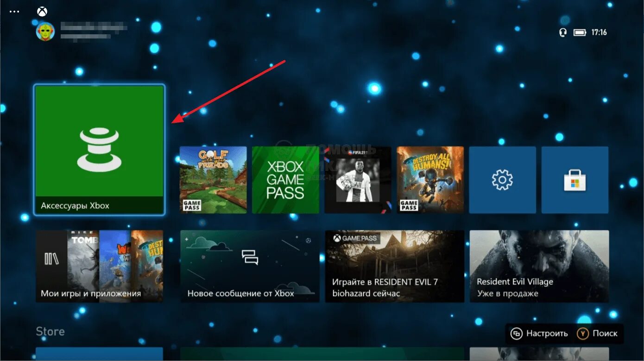Launch Golf With Your Friends game tile
This screenshot has width=644, height=361.
click(x=213, y=180)
